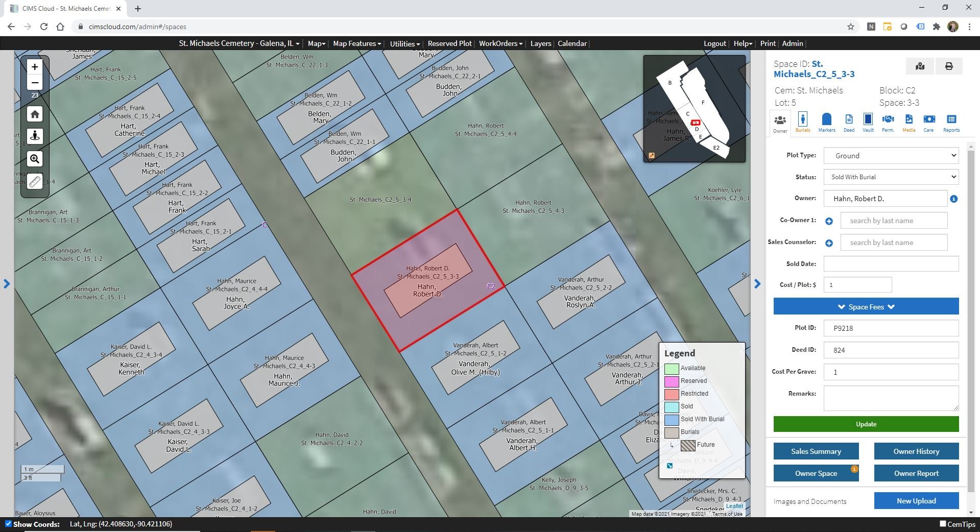Viewport: 980px width, 532px height.
Task: Toggle the browser bookmark star
Action: point(850,27)
